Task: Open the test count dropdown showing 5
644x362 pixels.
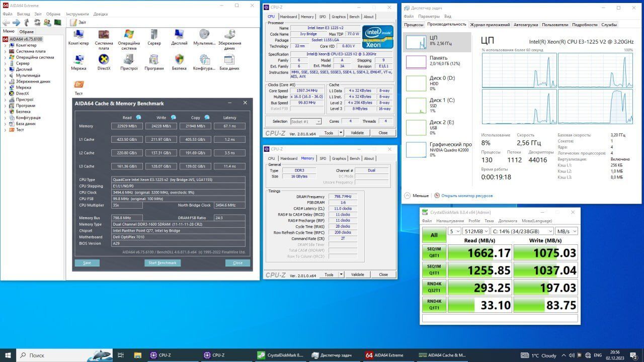Action: click(x=454, y=231)
